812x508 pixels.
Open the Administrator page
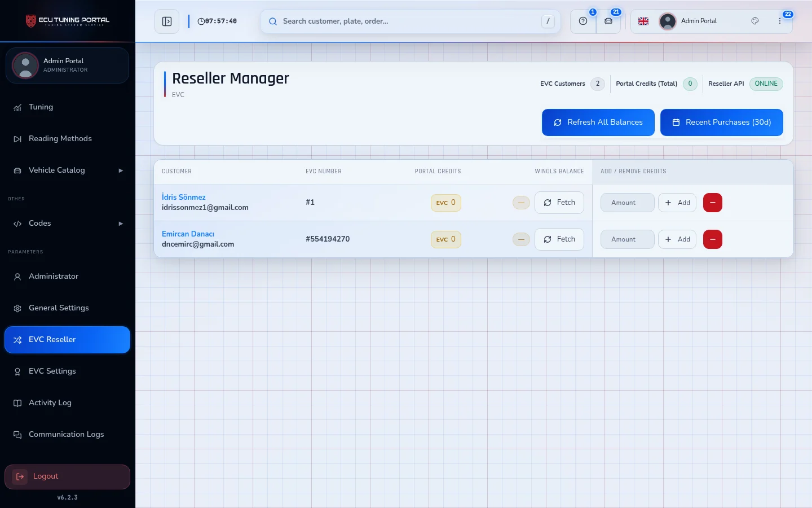tap(67, 277)
